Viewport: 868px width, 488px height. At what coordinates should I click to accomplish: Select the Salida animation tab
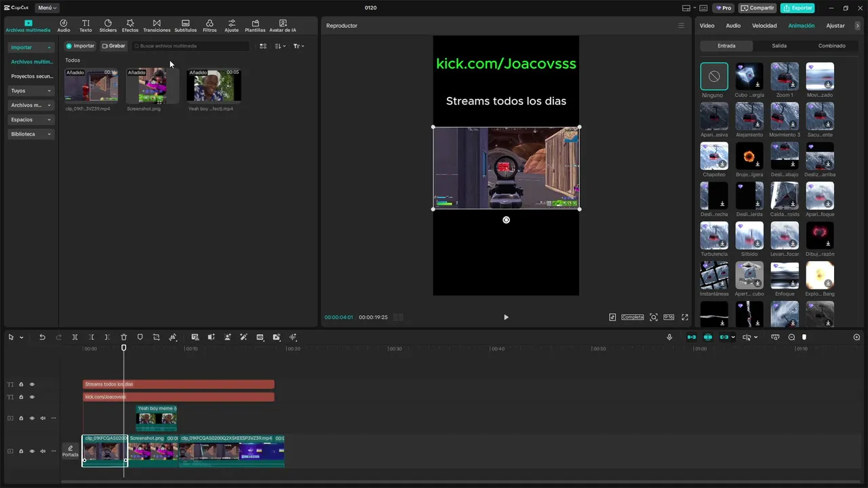779,45
